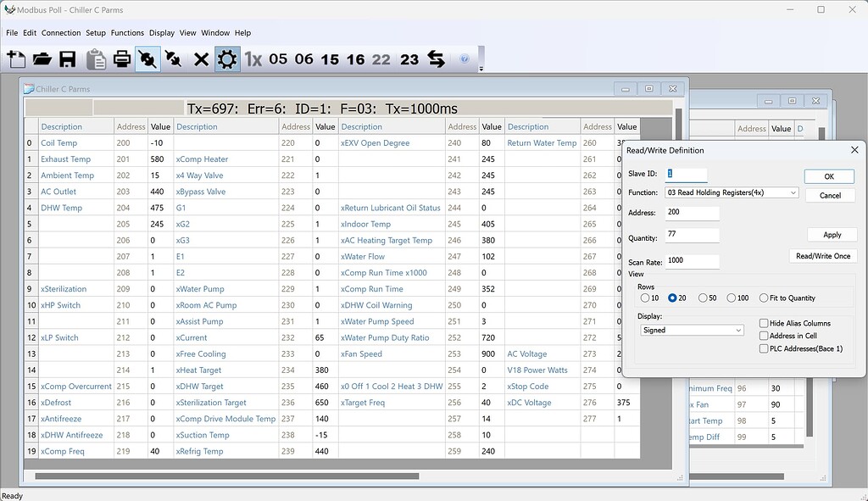Click function 22 toolbar button

click(381, 59)
